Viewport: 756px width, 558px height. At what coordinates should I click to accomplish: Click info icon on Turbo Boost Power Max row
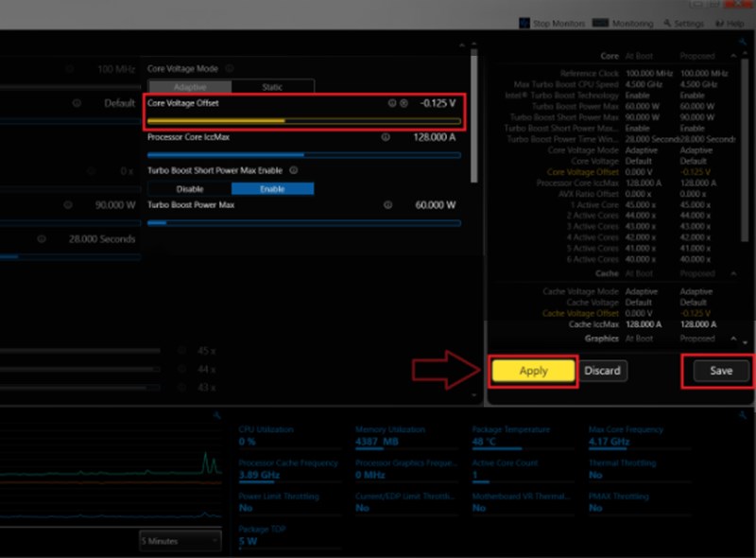(x=386, y=204)
